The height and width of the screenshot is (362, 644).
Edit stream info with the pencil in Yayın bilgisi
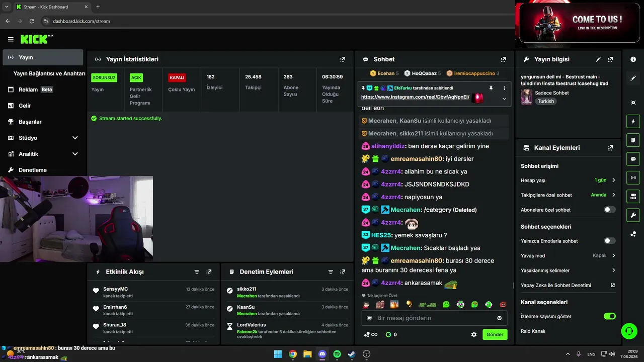tap(598, 59)
